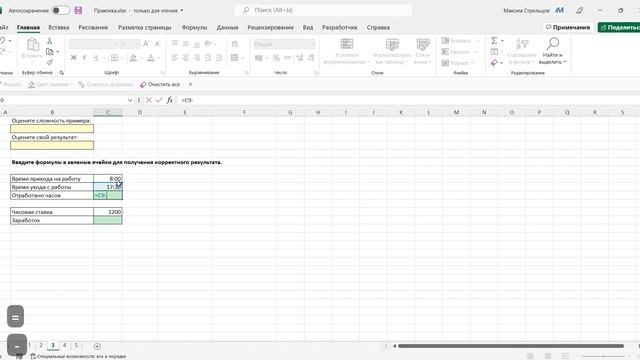Select the cell with value 8:00
640x360 pixels.
[x=108, y=178]
